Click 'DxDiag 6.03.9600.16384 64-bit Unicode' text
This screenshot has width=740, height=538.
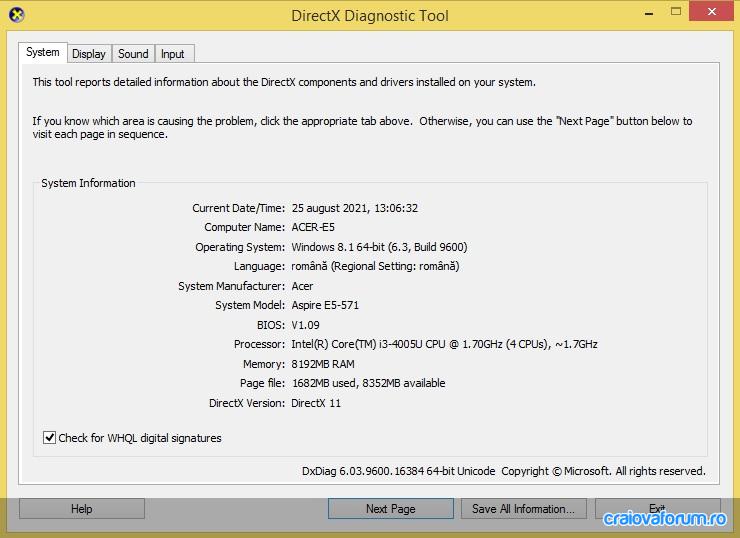pyautogui.click(x=398, y=471)
